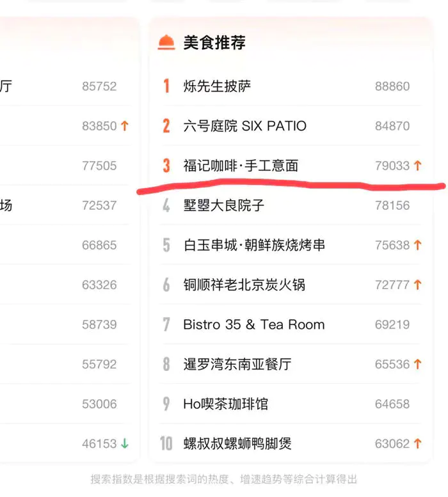Tap 暹罗湾东南亚餐厅 in the ranking
The image size is (448, 497).
coord(237,364)
